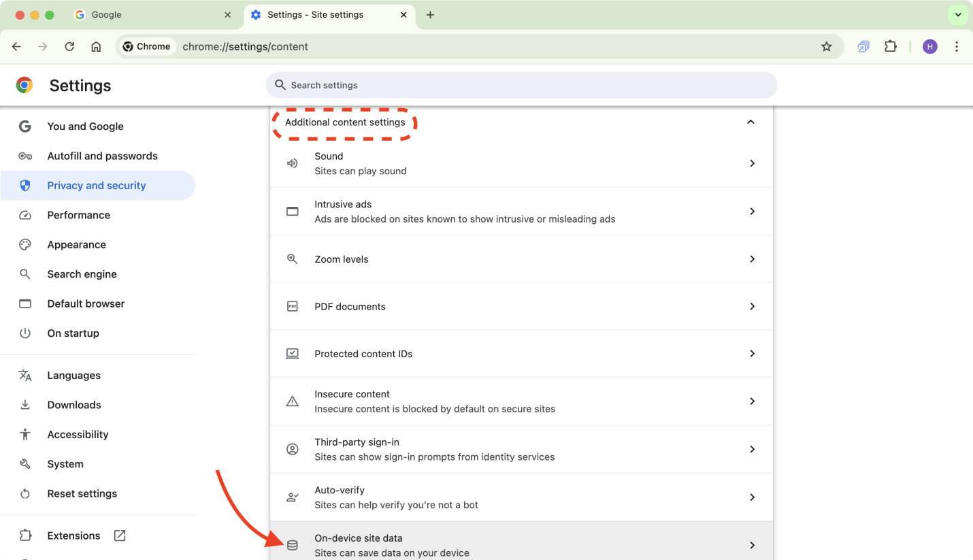Screen dimensions: 973x560
Task: Open the Extensions puzzle icon in toolbar
Action: [890, 46]
